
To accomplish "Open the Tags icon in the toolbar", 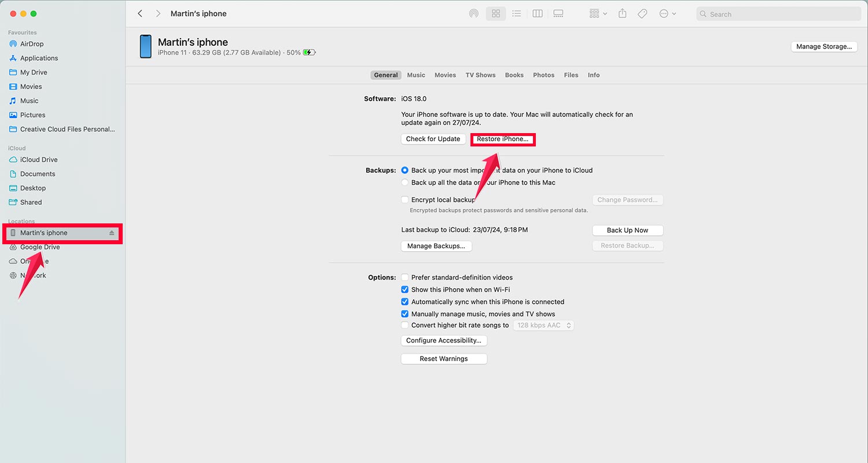I will pyautogui.click(x=642, y=13).
